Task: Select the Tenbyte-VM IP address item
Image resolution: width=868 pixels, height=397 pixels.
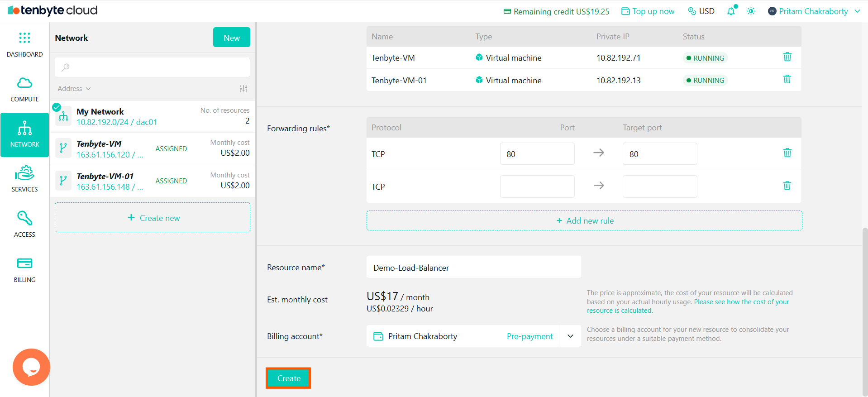Action: [x=153, y=148]
